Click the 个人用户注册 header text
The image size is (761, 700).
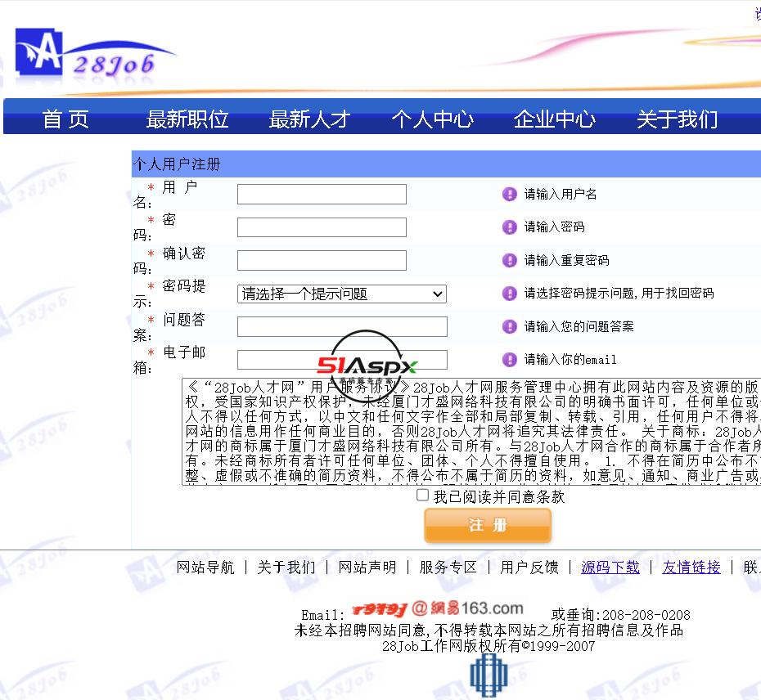pos(177,164)
